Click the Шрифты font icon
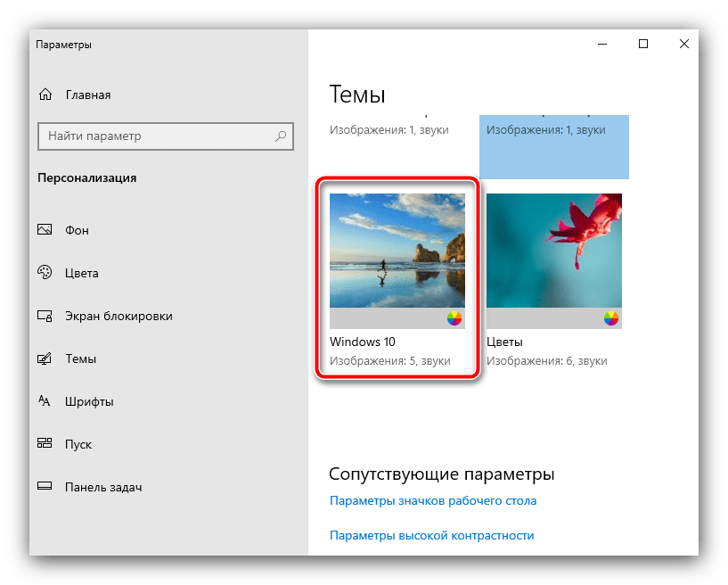Viewport: 728px width, 585px height. click(x=44, y=401)
